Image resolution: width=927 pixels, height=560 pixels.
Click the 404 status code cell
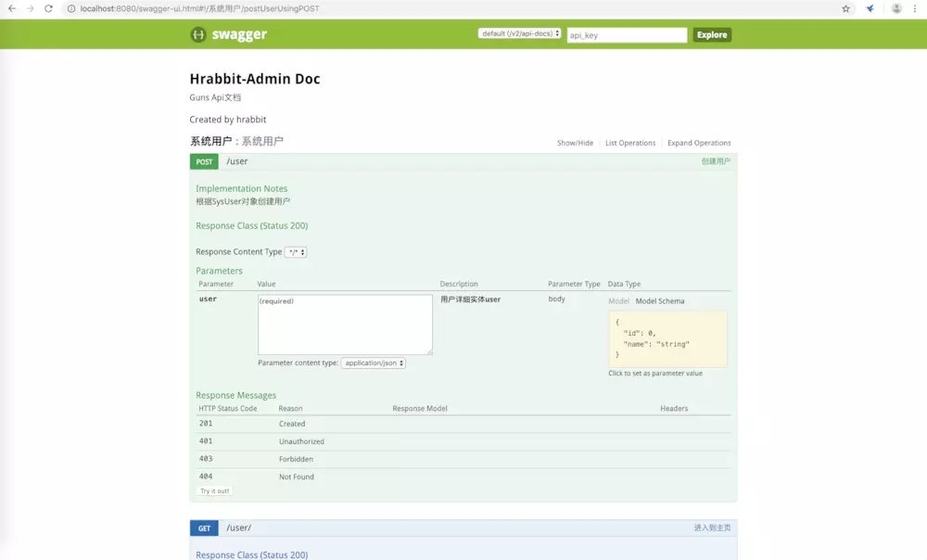click(x=206, y=477)
